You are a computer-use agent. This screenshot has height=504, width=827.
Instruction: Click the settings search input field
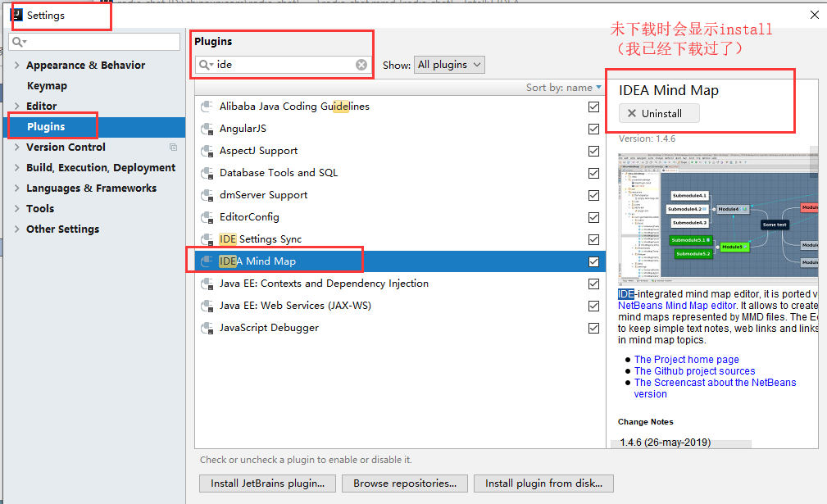(94, 42)
